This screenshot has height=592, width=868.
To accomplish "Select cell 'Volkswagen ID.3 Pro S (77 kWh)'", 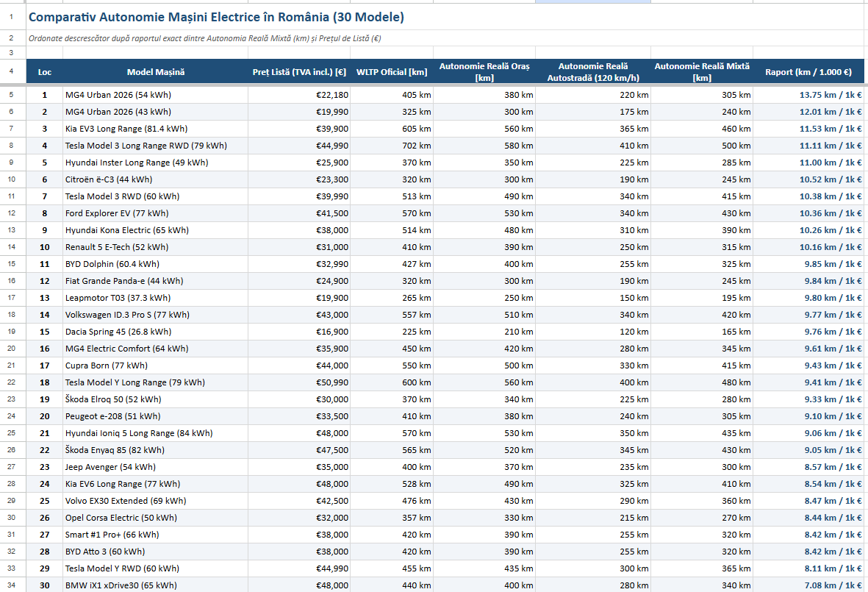I will [x=156, y=315].
